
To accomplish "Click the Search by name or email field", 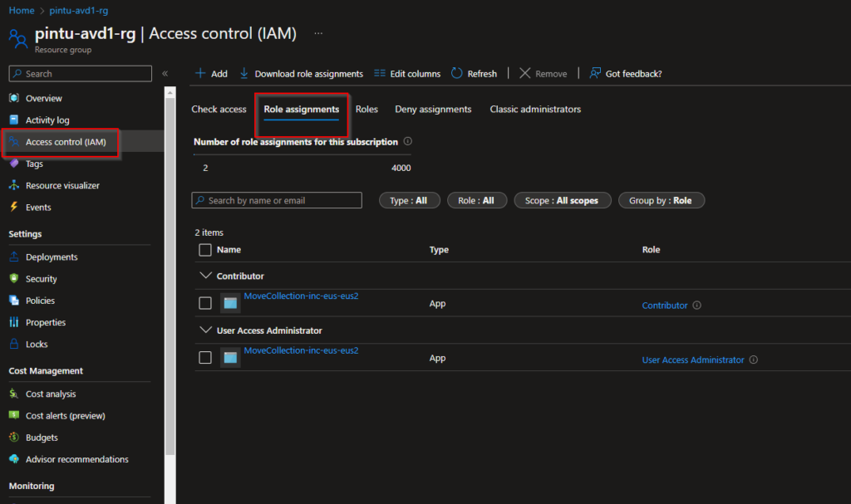I will point(277,200).
